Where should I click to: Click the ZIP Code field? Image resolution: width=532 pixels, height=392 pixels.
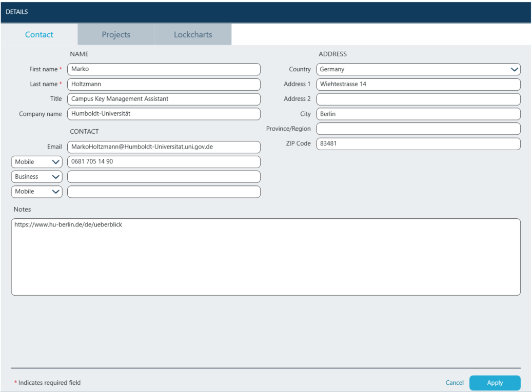pyautogui.click(x=418, y=144)
